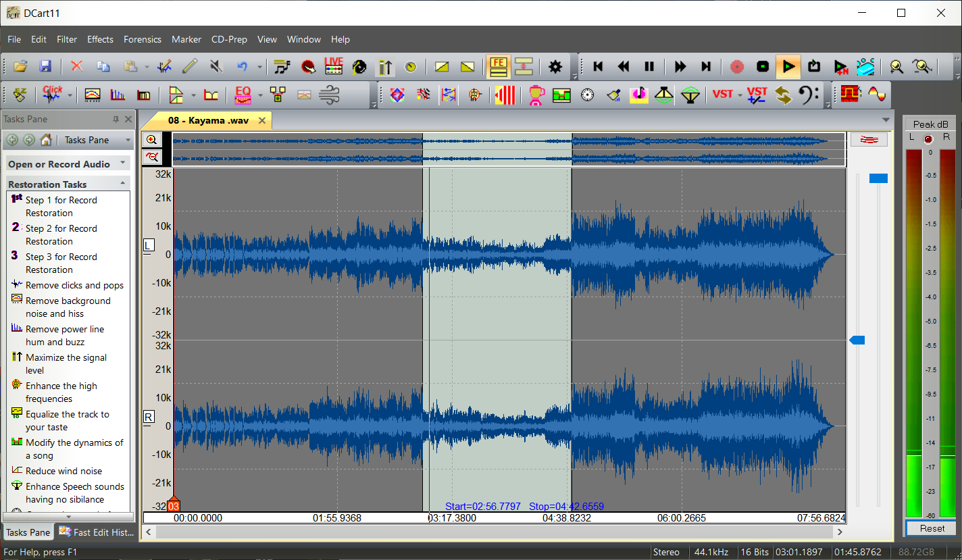
Task: Click the LIVE preview mixer icon
Action: [334, 66]
